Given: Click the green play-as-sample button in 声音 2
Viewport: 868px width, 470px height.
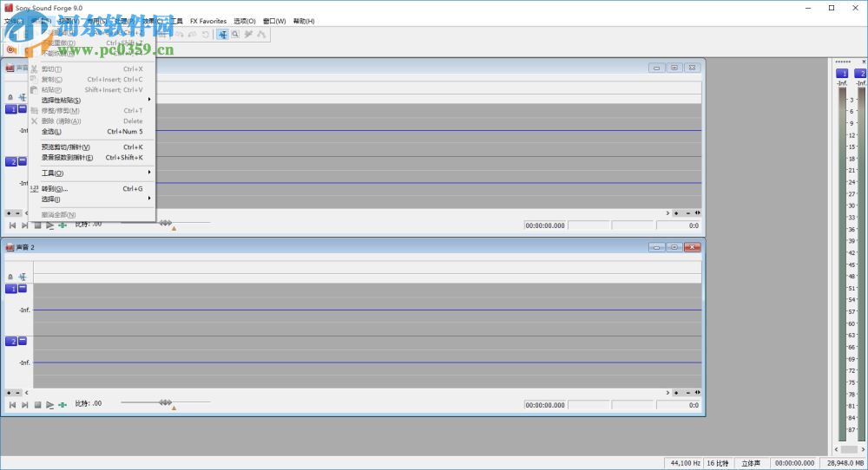Looking at the screenshot, I should click(62, 405).
